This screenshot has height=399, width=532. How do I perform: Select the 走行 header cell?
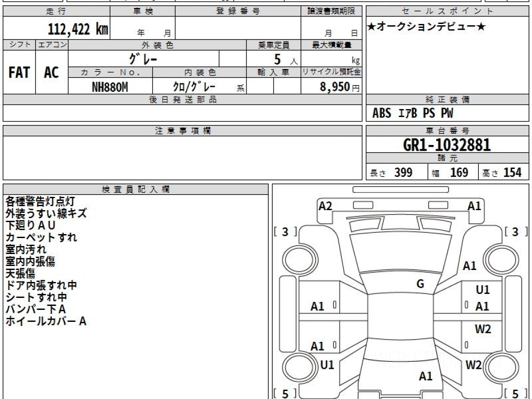pos(56,12)
